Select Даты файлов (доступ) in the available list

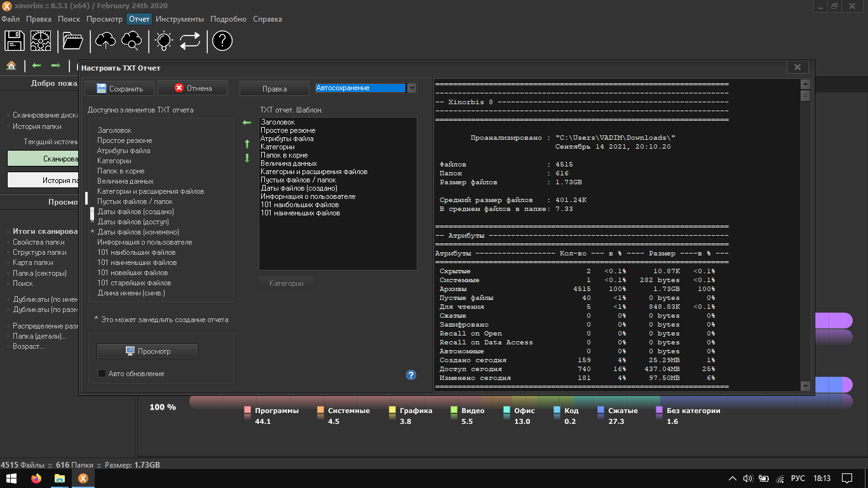coord(133,222)
